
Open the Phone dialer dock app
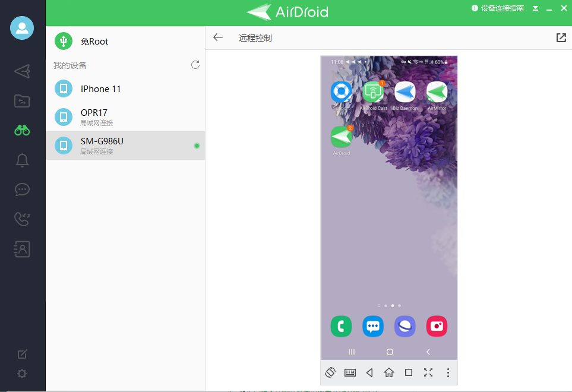341,326
